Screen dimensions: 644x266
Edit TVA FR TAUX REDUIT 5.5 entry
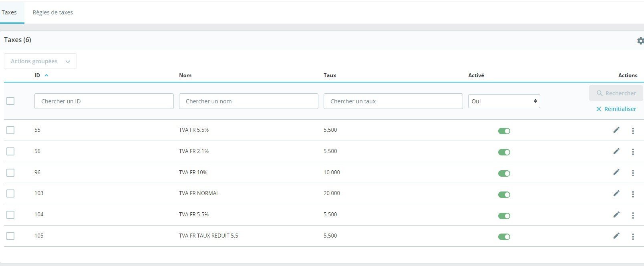(616, 236)
